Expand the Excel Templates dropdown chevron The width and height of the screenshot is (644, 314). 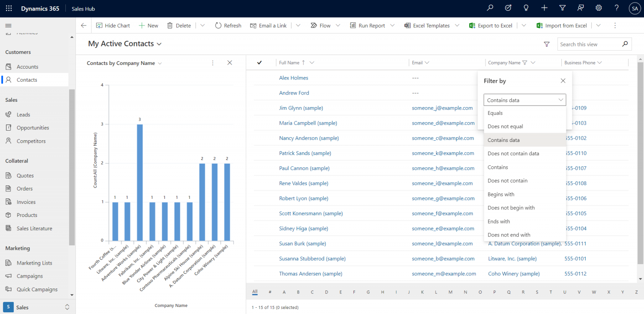pyautogui.click(x=457, y=26)
